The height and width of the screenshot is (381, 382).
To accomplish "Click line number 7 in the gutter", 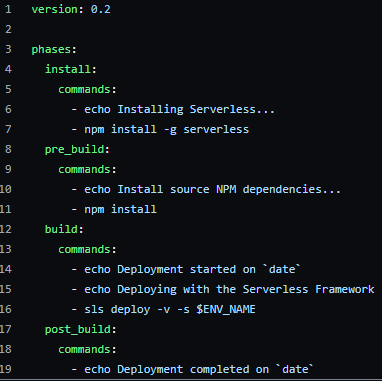I will click(8, 129).
